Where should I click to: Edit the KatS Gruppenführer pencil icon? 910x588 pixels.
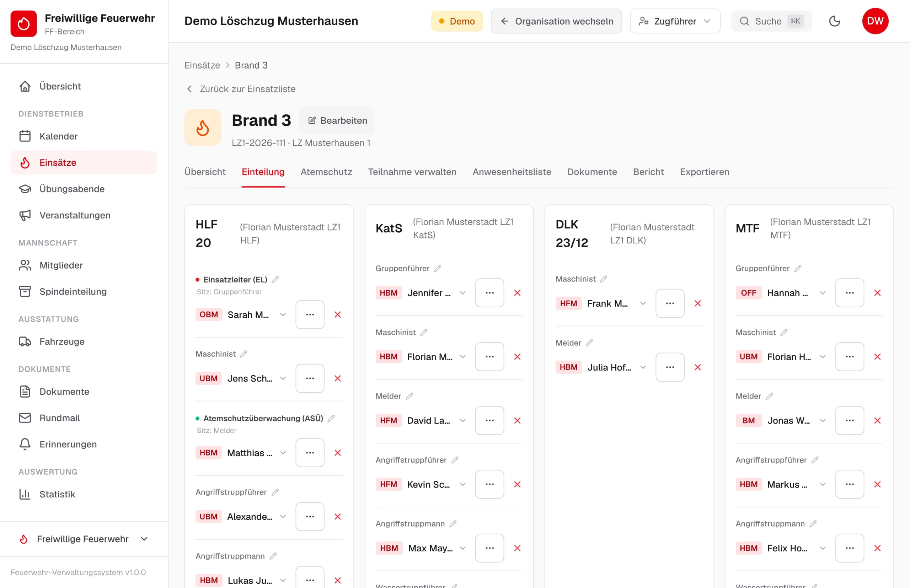pos(438,268)
